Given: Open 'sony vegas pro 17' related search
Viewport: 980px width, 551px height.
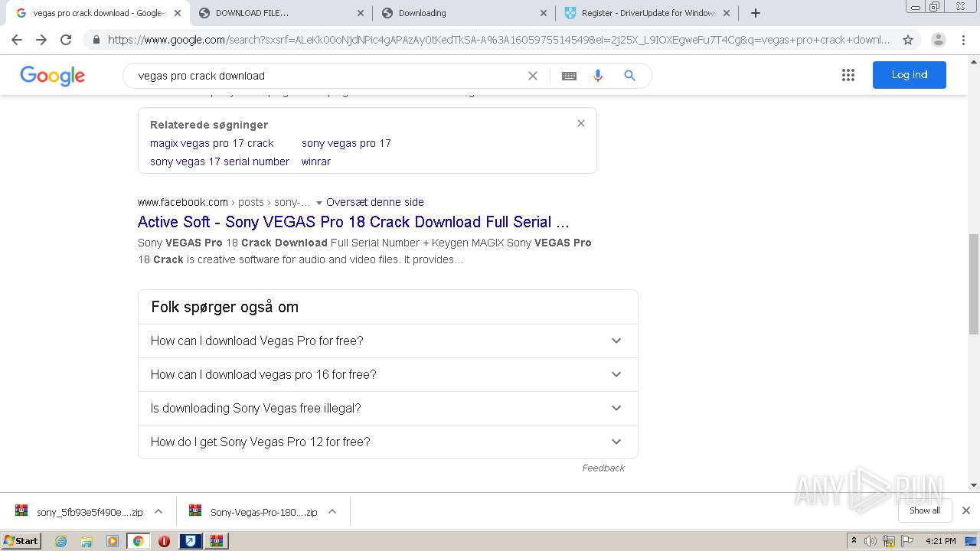Looking at the screenshot, I should [x=346, y=143].
